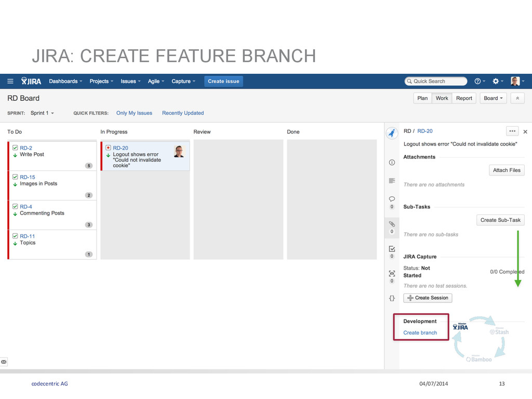
Task: Collapse the header with double-chevron button
Action: pyautogui.click(x=517, y=98)
